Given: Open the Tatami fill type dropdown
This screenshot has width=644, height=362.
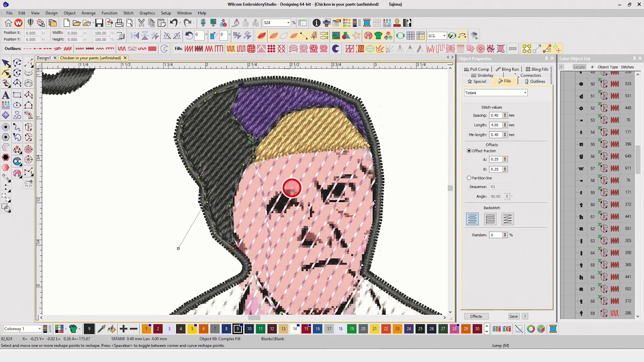Looking at the screenshot, I should 525,93.
